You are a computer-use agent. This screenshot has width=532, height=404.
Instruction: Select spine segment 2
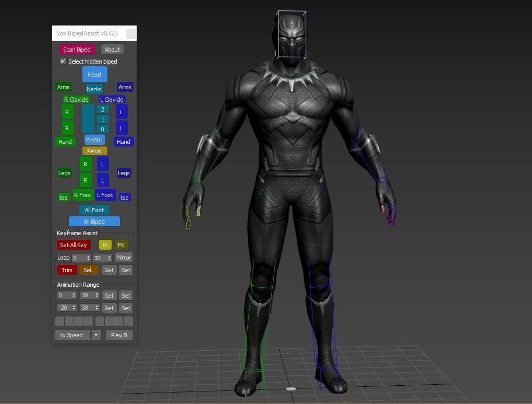[103, 109]
